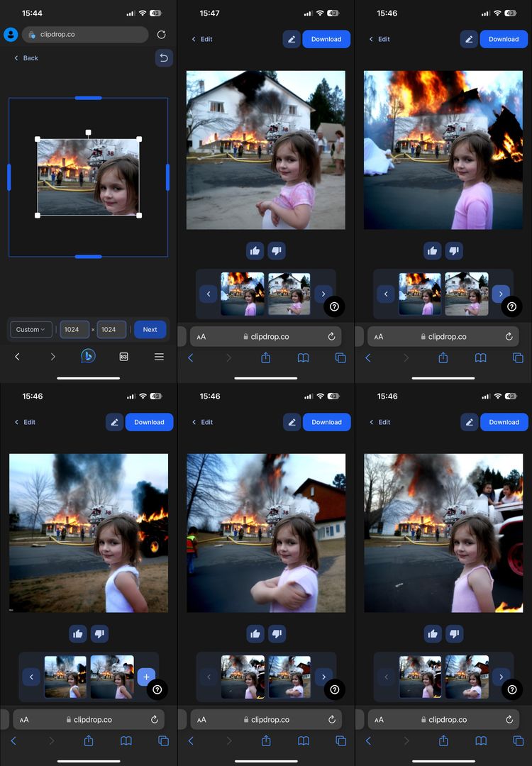
Task: Open the aA menu below the crossed-arms image
Action: pos(201,720)
